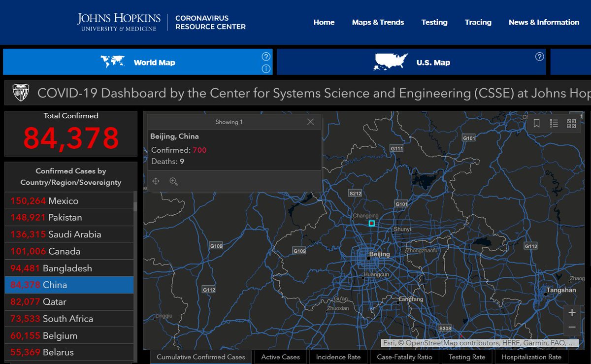Select the Cumulative Confirmed Cases tab
The width and height of the screenshot is (591, 364).
click(x=201, y=357)
